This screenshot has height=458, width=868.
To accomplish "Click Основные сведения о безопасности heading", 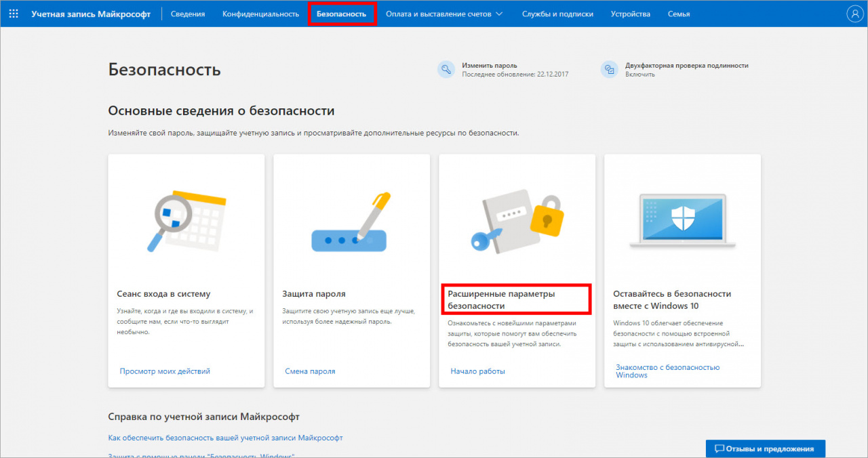I will pos(221,111).
